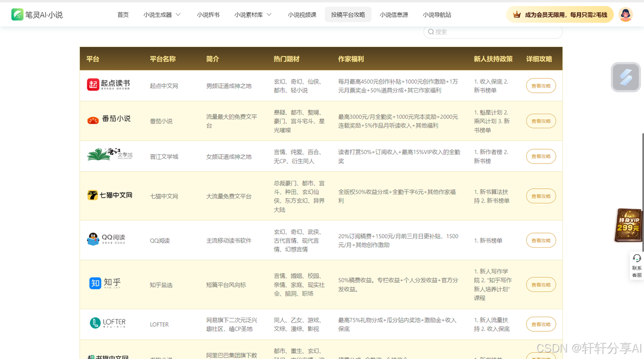Screen dimensions: 644x359
Task: Click 短篇平台风向标 description
Action: [226, 285]
